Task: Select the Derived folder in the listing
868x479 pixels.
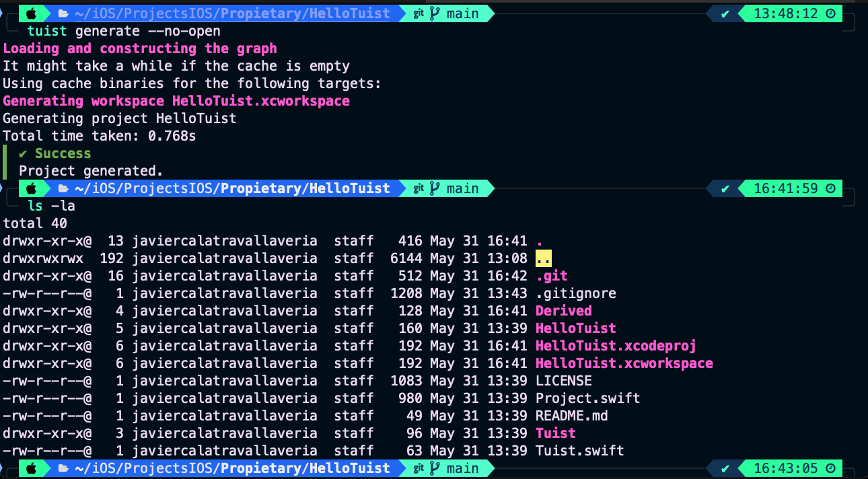Action: pos(563,311)
